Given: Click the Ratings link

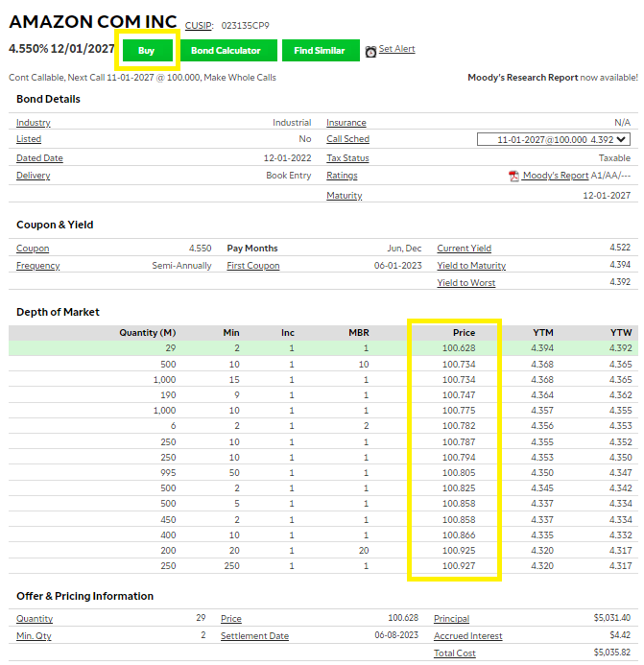Looking at the screenshot, I should coord(342,176).
